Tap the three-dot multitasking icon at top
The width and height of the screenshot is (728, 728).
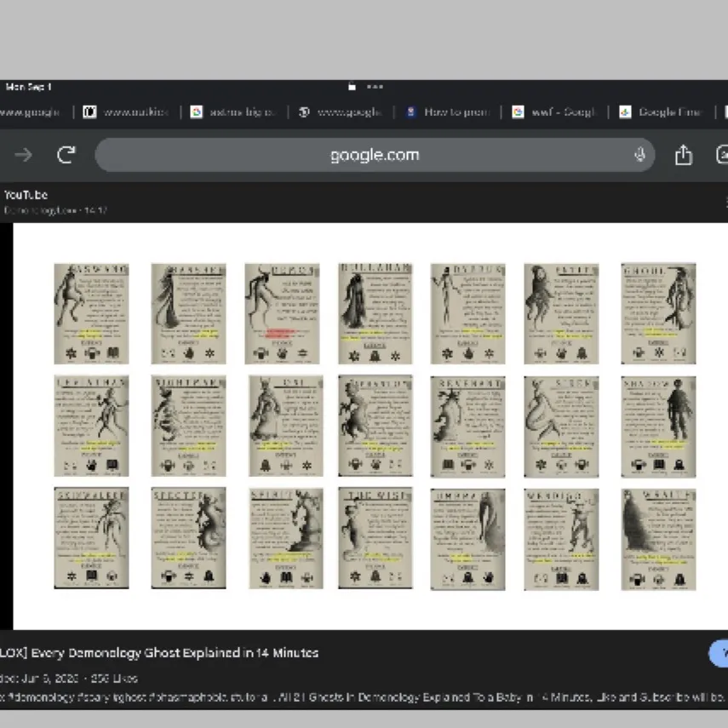(x=375, y=87)
